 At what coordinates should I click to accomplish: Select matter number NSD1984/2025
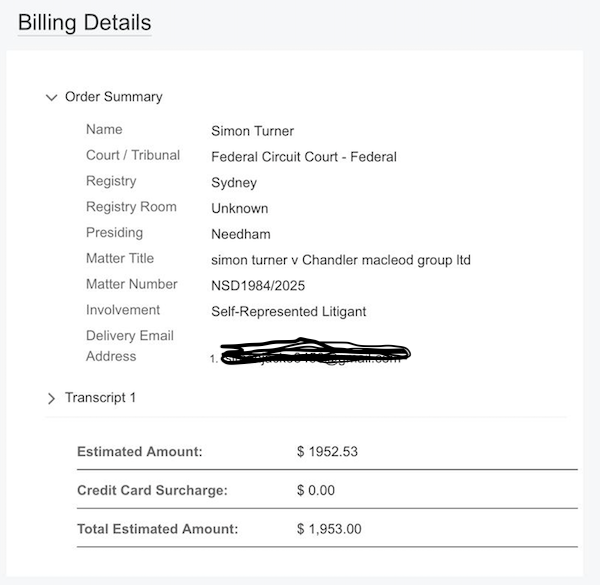[258, 286]
